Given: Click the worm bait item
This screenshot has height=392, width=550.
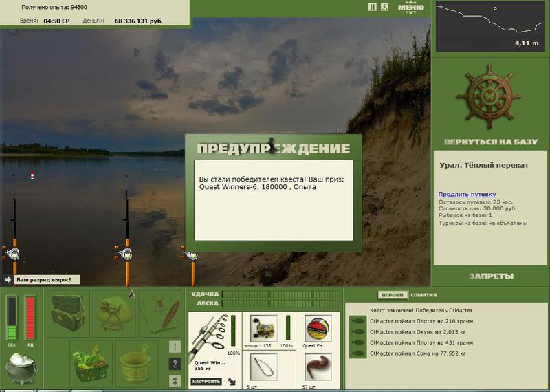Looking at the screenshot, I should tap(318, 367).
